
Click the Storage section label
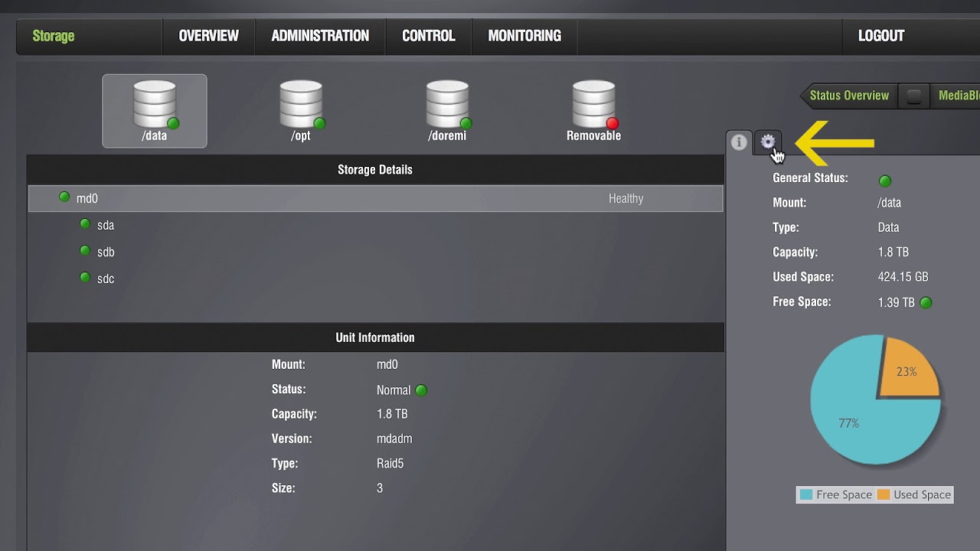(54, 36)
